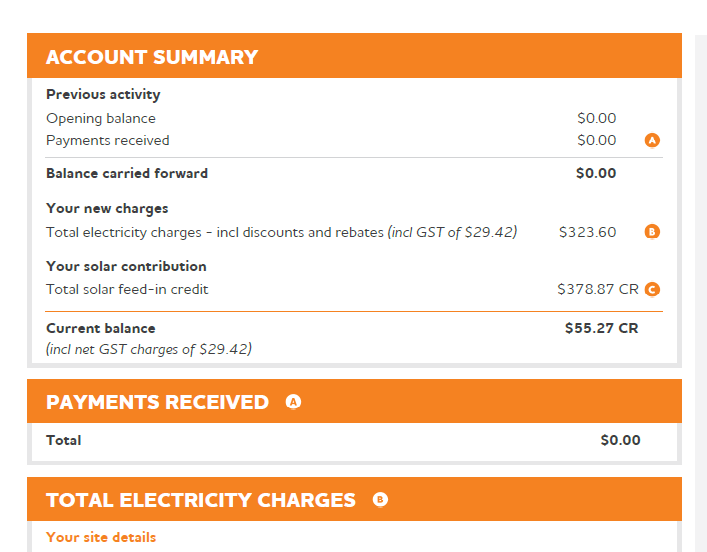Screen dimensions: 707x552
Task: Click the Payments Received header text
Action: tap(157, 402)
